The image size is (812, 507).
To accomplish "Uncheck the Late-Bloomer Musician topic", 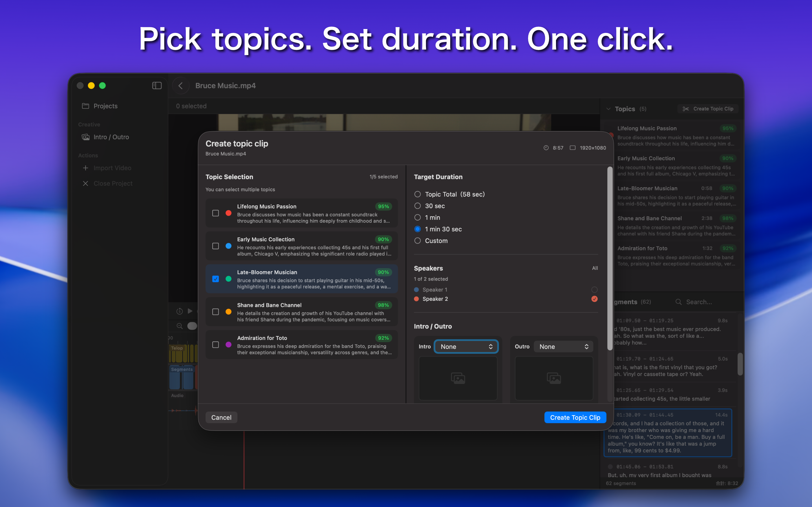I will (215, 279).
